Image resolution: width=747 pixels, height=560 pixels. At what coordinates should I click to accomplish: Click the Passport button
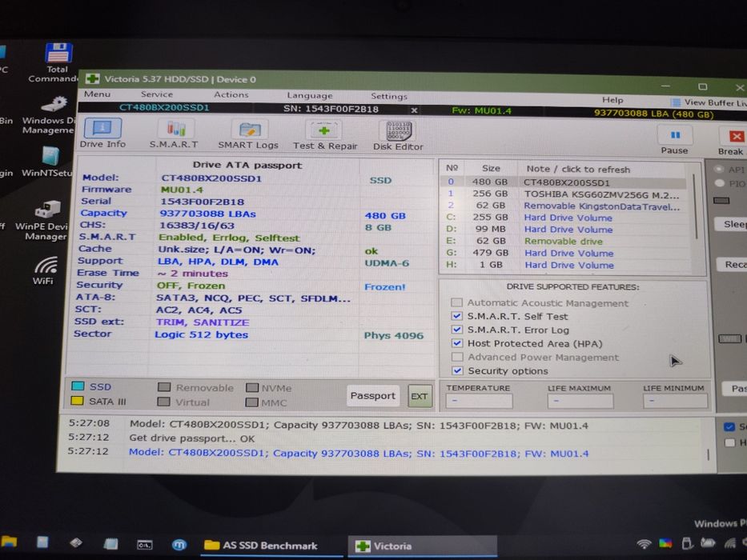[x=373, y=396]
